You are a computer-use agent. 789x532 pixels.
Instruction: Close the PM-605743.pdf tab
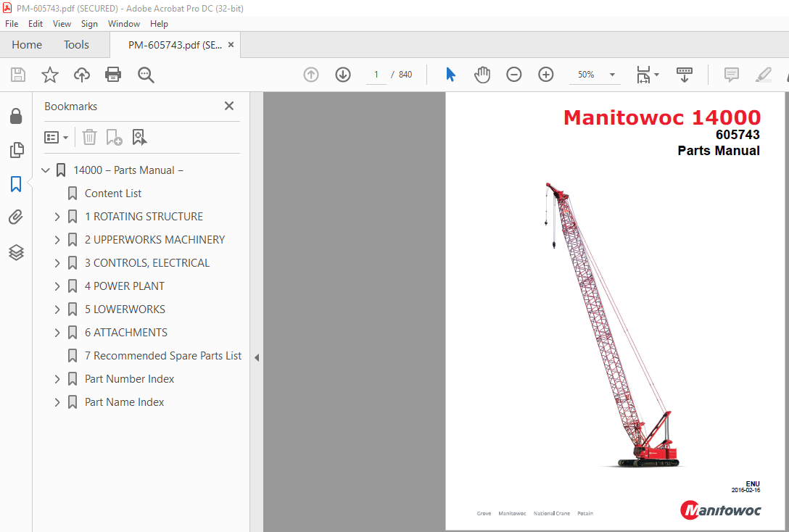[231, 45]
